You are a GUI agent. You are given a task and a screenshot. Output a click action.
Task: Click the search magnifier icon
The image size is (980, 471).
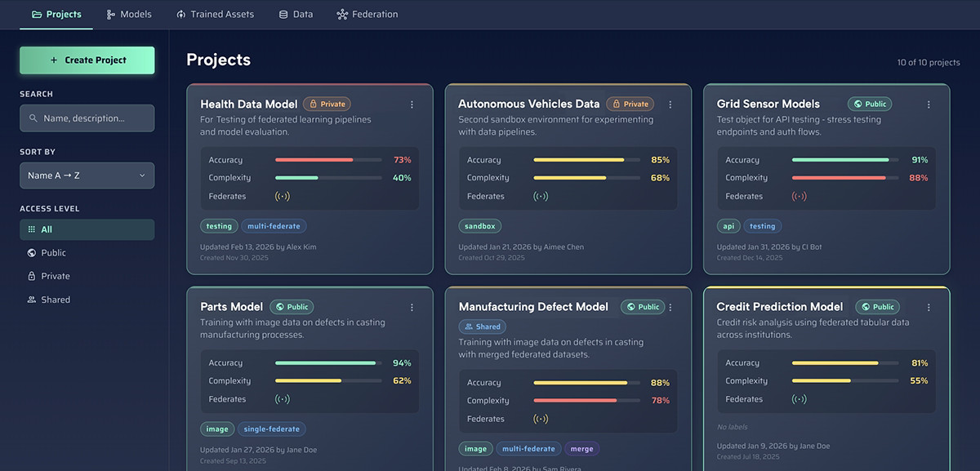click(x=33, y=118)
